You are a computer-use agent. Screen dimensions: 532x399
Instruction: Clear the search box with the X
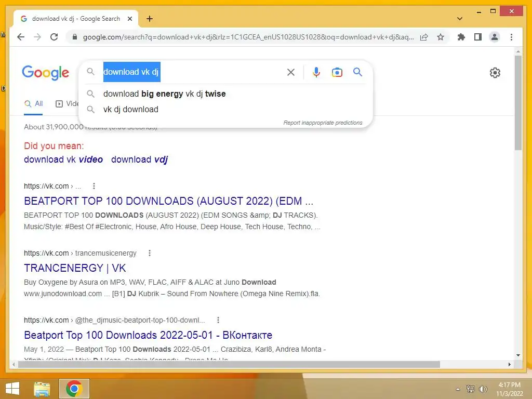click(291, 72)
